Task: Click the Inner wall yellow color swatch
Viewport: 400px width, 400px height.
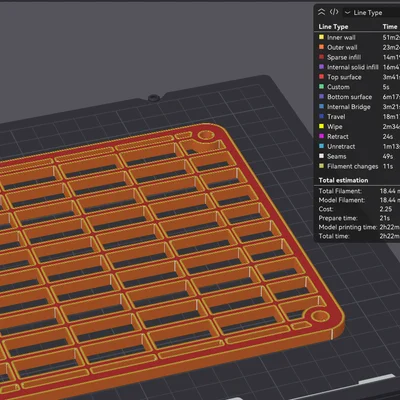Action: pyautogui.click(x=321, y=37)
